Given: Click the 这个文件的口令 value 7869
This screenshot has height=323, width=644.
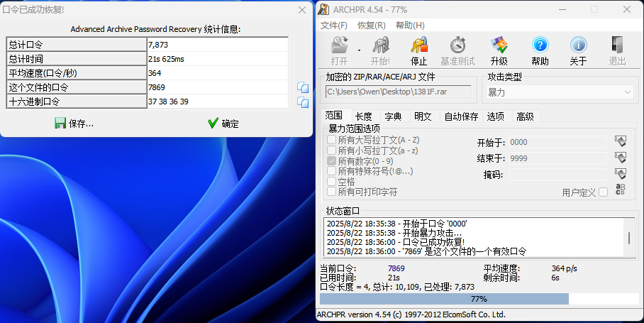Looking at the screenshot, I should pyautogui.click(x=157, y=87).
